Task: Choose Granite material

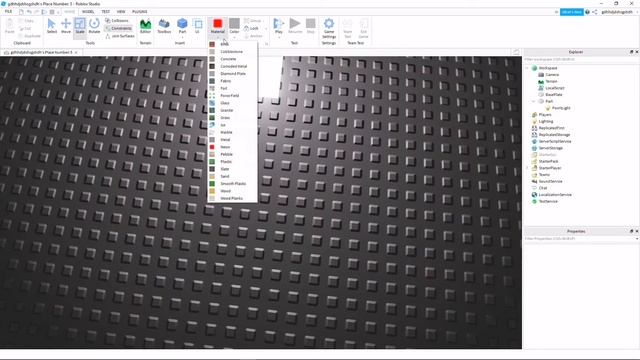Action: pos(232,110)
